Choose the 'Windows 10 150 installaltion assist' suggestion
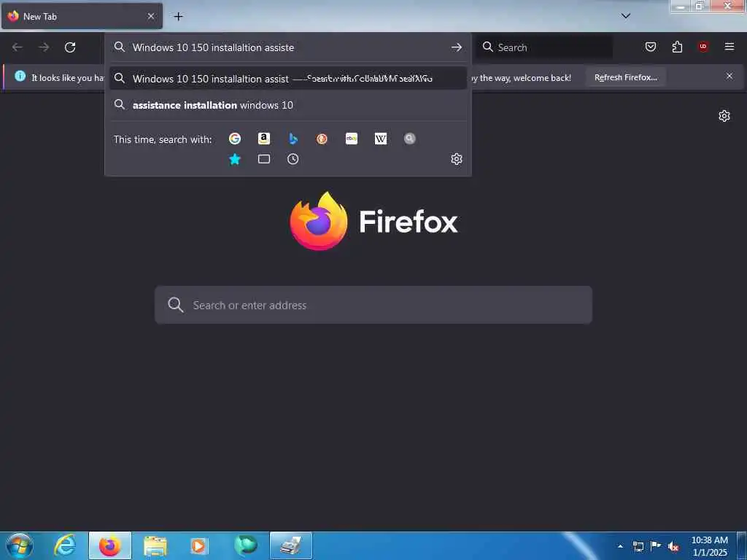The width and height of the screenshot is (747, 560). (x=287, y=79)
